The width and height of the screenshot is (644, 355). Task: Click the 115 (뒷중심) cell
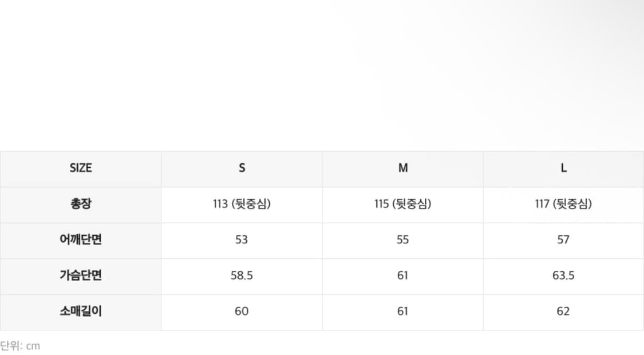(403, 204)
